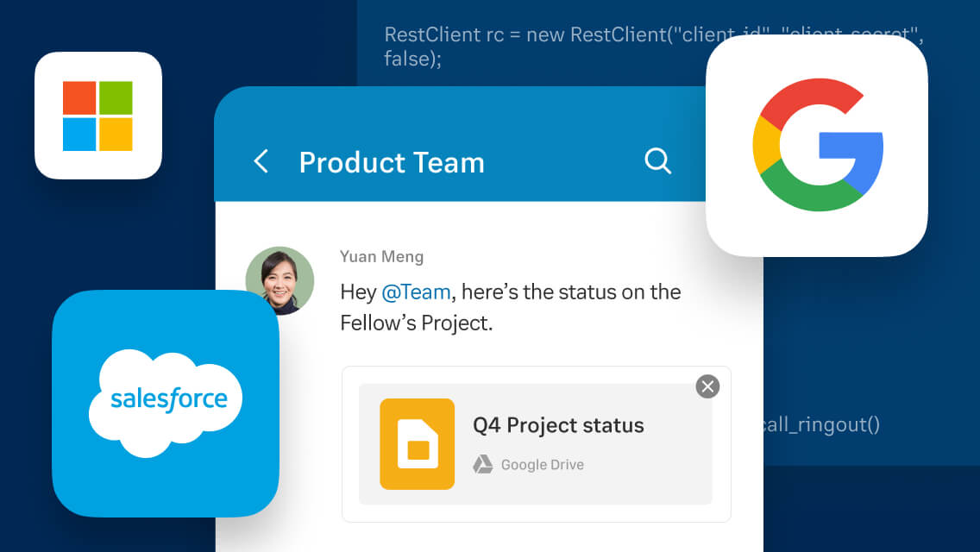
Task: Click the search magnifier in Product Team header
Action: pyautogui.click(x=657, y=161)
